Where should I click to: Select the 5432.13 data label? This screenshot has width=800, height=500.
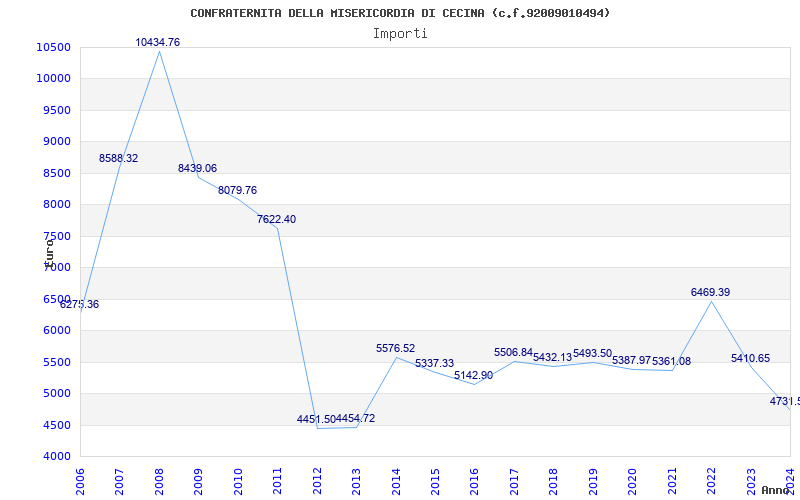coord(553,357)
